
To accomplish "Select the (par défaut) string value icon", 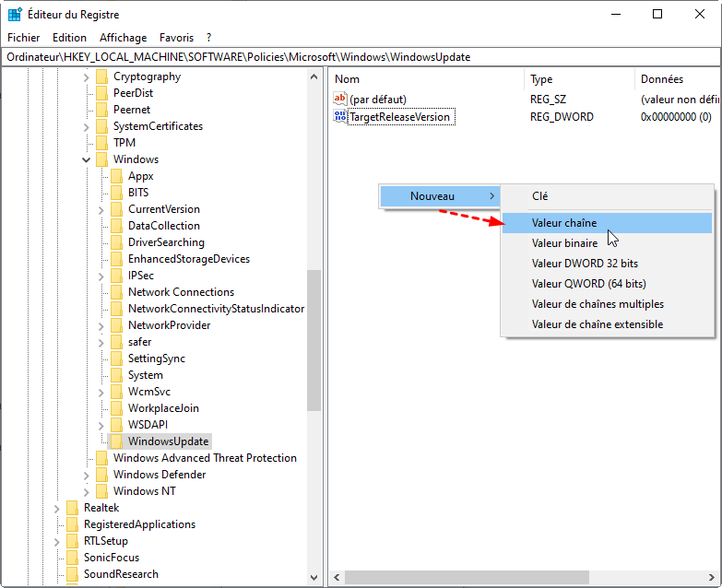I will (x=340, y=99).
